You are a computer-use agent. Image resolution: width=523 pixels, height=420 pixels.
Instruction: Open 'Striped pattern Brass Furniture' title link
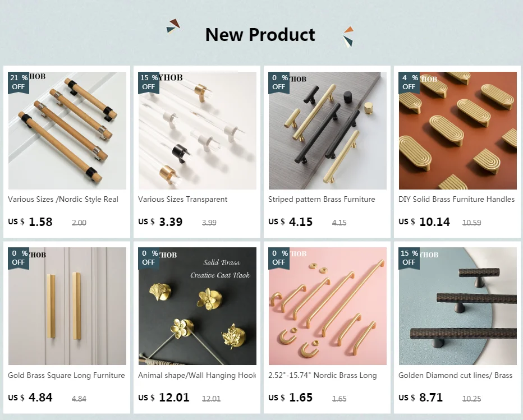(322, 199)
